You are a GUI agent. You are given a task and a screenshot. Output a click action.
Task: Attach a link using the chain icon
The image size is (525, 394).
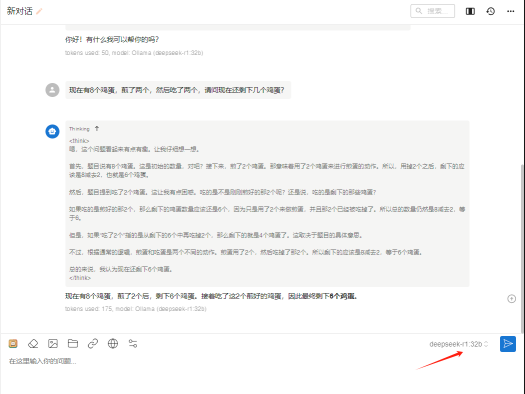point(93,343)
